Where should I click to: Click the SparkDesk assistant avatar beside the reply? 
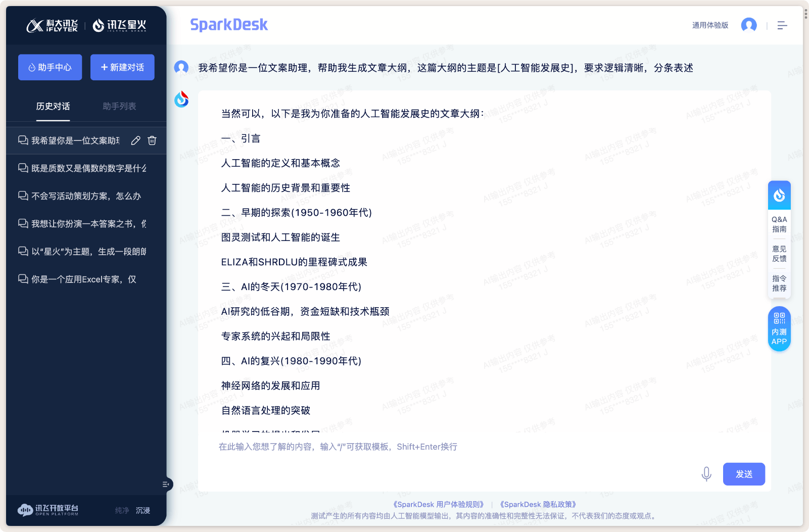[182, 99]
